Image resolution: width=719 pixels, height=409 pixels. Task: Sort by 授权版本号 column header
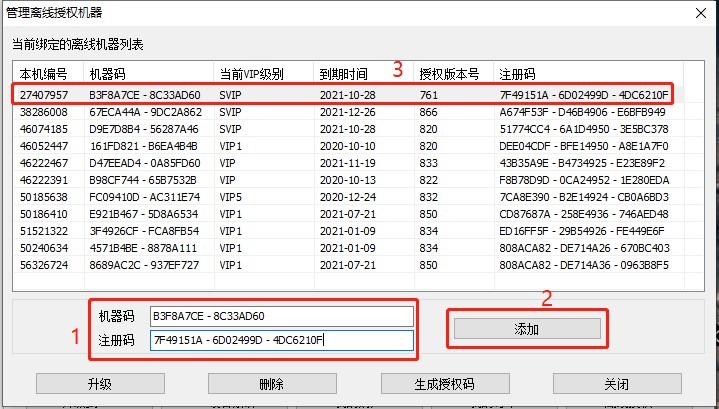(x=453, y=74)
